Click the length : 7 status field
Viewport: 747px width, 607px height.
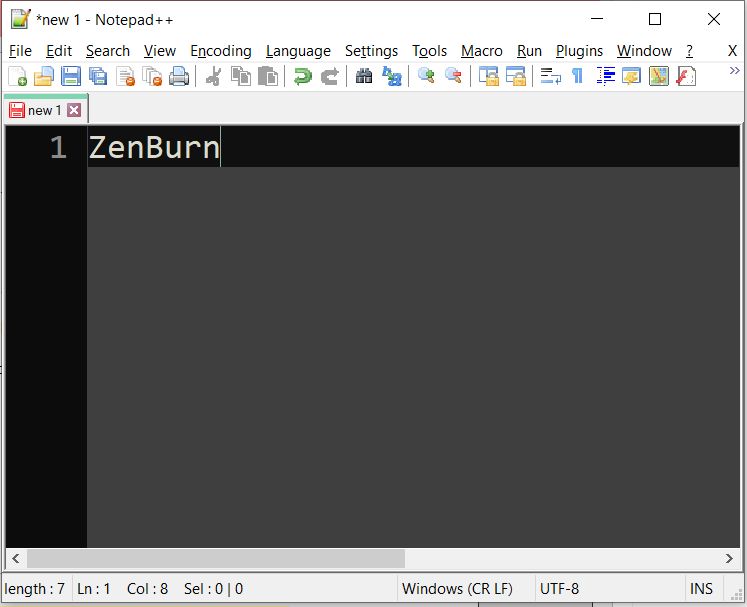click(x=34, y=589)
